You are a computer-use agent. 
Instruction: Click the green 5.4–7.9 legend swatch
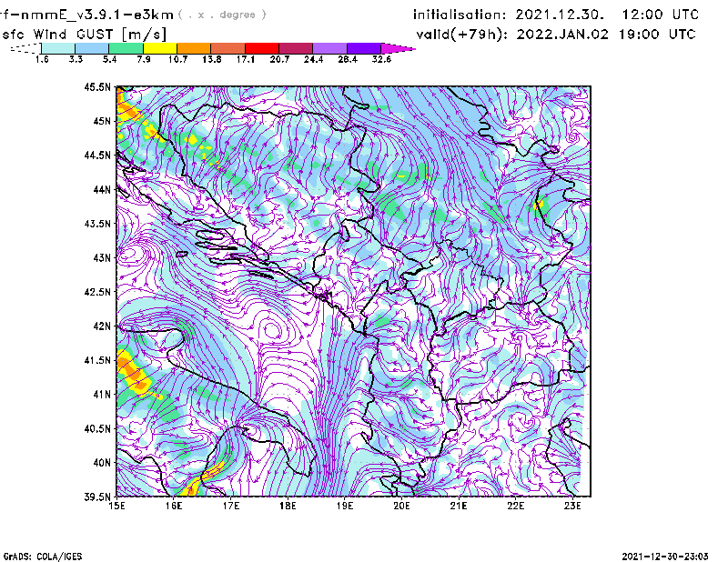(126, 48)
